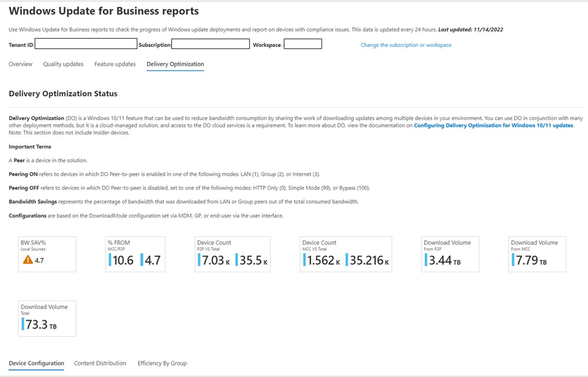Click the BW SAV% Local Sources tile
This screenshot has height=377, width=588.
[x=47, y=254]
